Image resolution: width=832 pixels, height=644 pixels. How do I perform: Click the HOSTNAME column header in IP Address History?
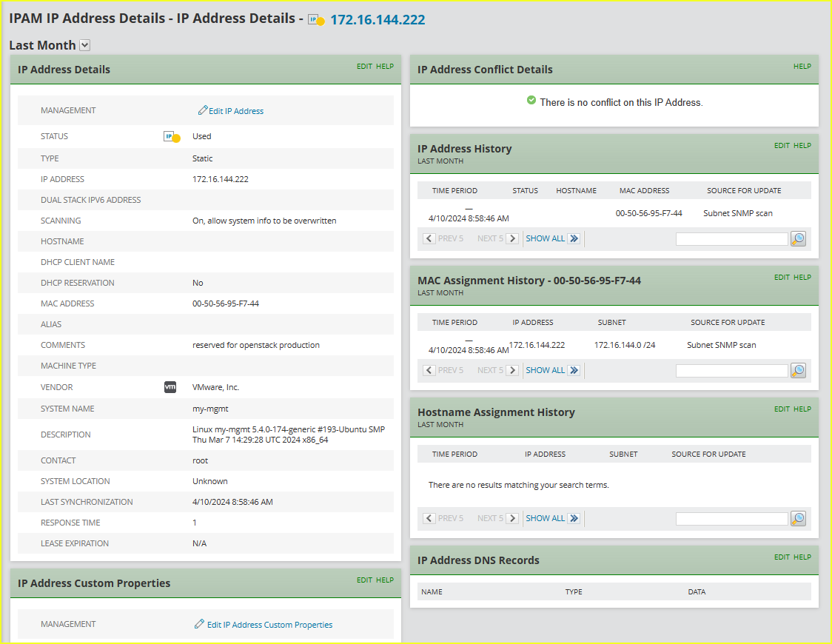[x=576, y=190]
